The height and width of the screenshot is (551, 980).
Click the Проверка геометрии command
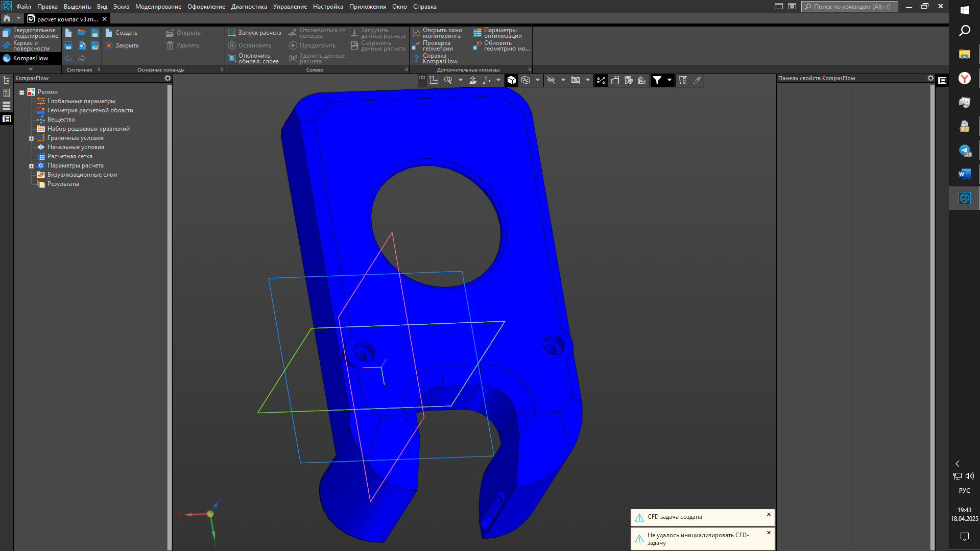coord(437,46)
